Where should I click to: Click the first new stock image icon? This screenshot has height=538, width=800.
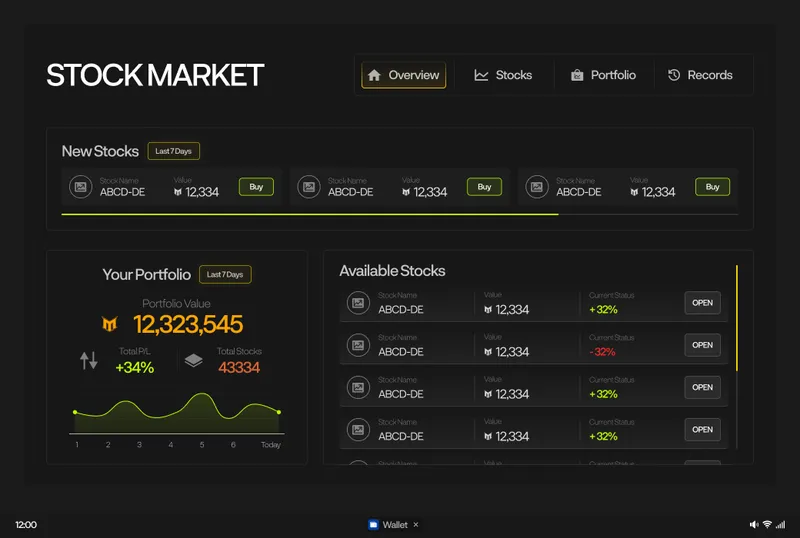(x=81, y=187)
